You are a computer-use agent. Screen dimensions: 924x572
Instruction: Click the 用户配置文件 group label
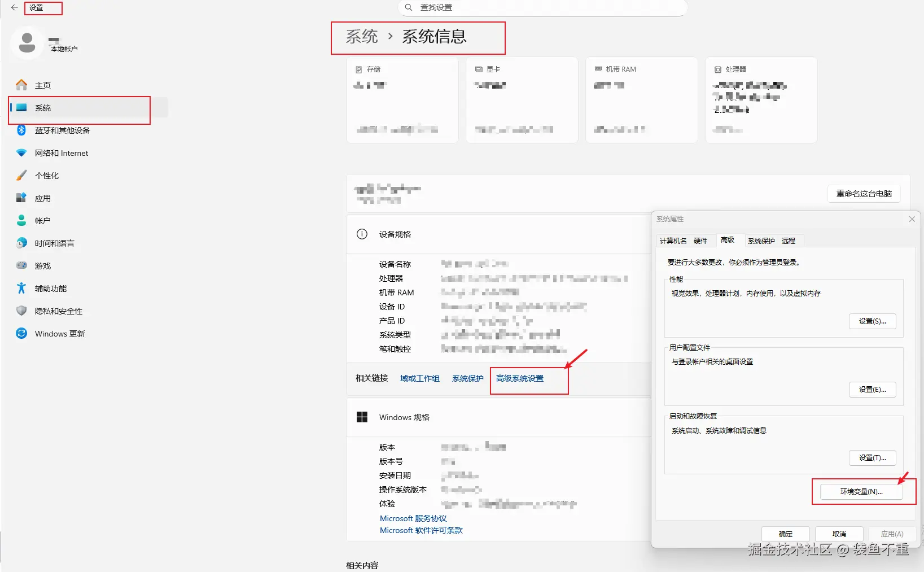tap(690, 348)
